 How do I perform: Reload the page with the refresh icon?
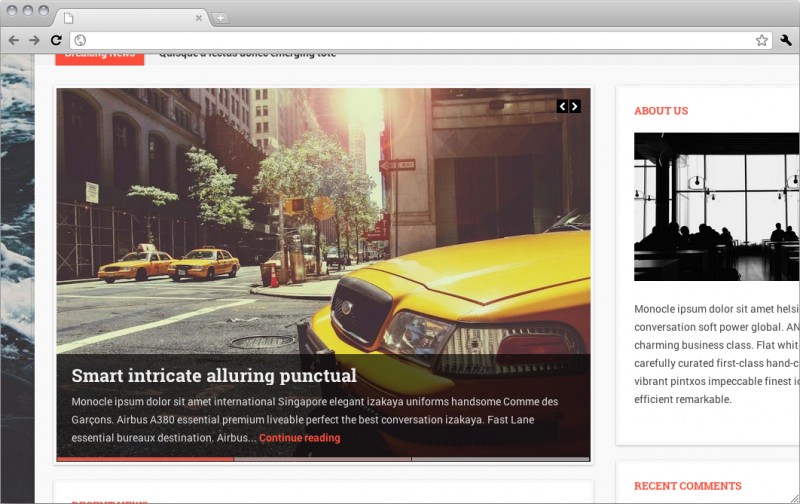tap(56, 40)
